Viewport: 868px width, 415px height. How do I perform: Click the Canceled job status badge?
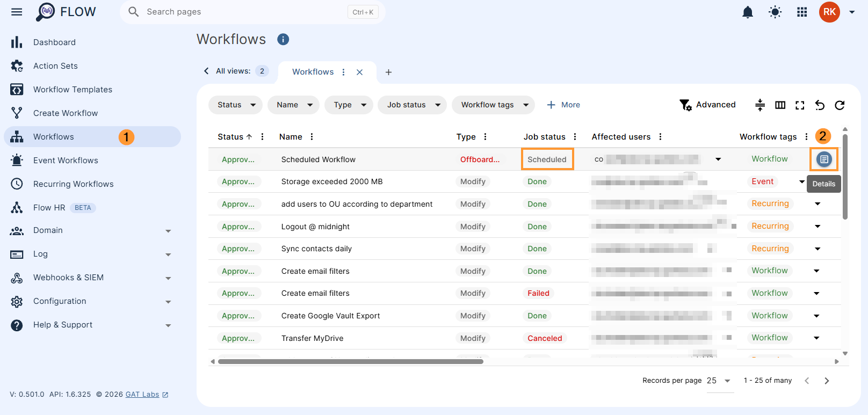[545, 338]
